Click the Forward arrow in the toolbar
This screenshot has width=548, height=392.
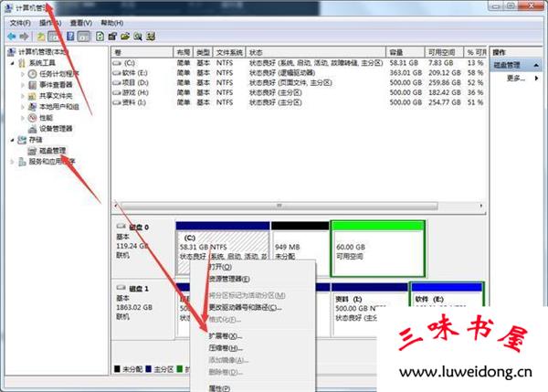26,36
